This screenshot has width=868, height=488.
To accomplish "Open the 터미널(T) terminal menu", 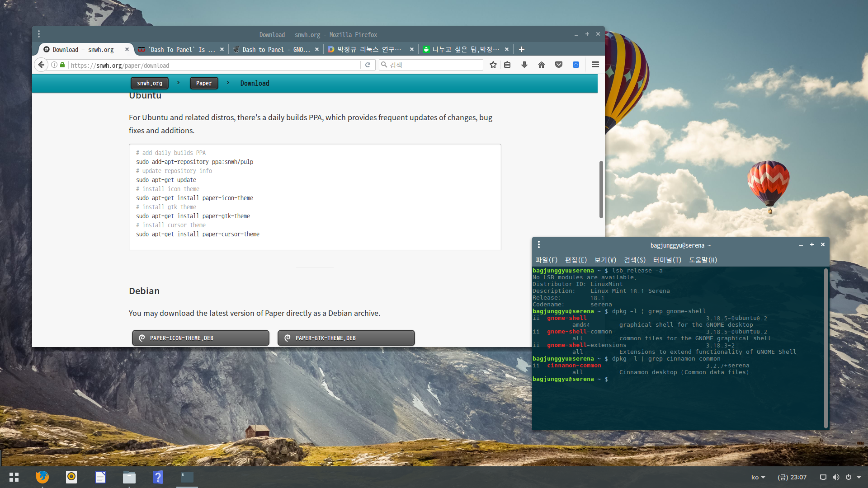I will click(667, 260).
